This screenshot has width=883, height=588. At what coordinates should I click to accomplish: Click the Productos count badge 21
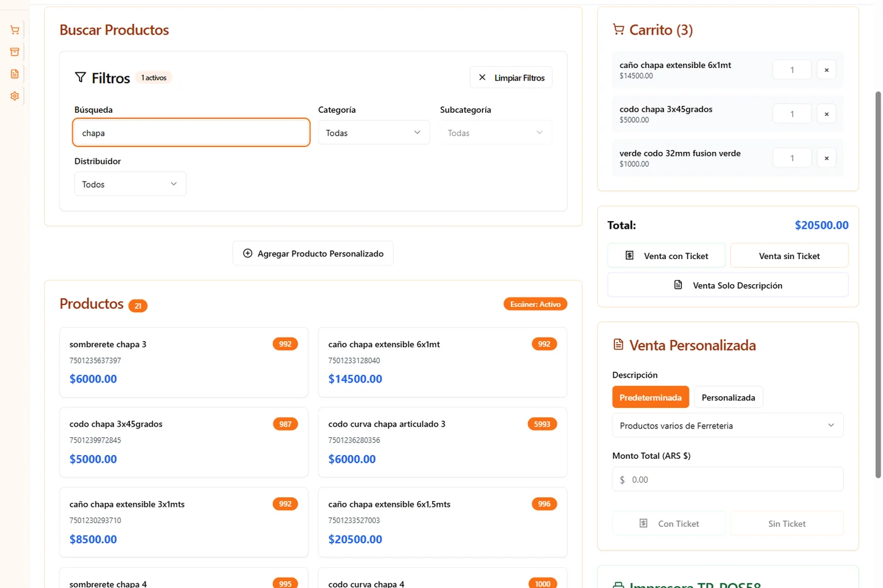click(x=138, y=306)
